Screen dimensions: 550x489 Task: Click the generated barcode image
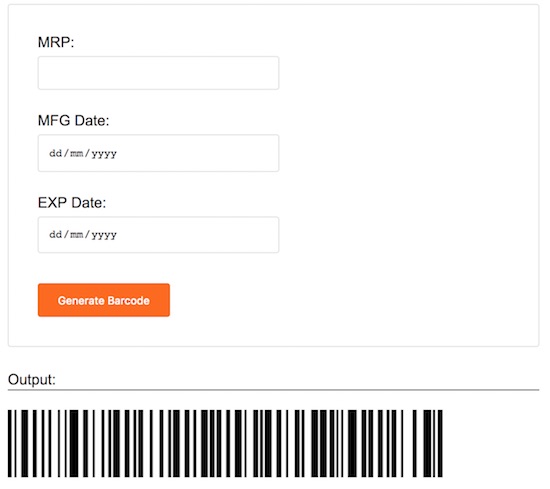(225, 443)
